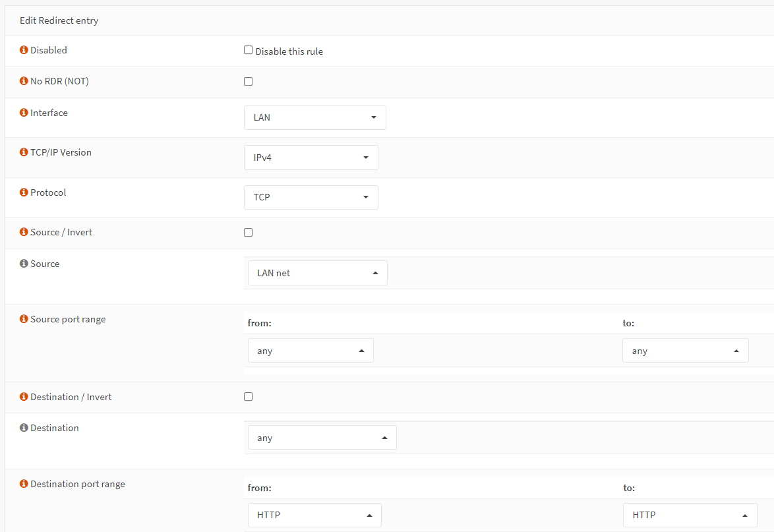Screen dimensions: 774x532
Task: Show help for the Interface field
Action: (x=24, y=113)
